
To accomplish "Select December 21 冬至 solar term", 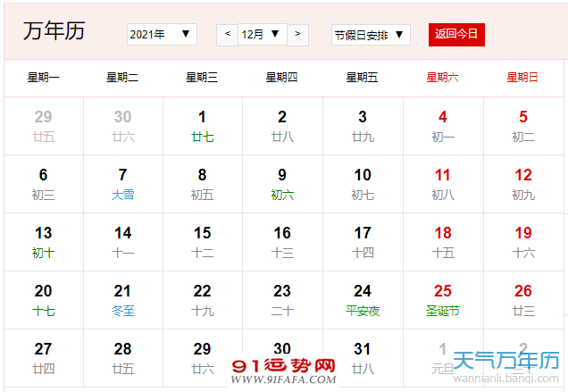I will click(123, 300).
